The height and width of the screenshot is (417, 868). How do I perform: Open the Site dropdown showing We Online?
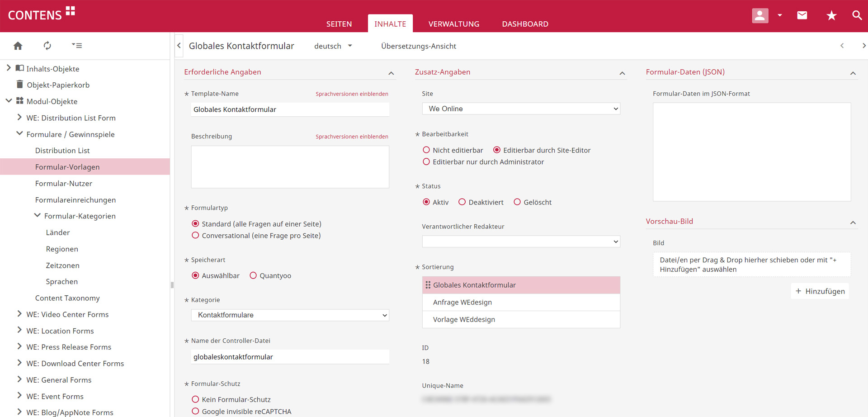click(x=521, y=109)
